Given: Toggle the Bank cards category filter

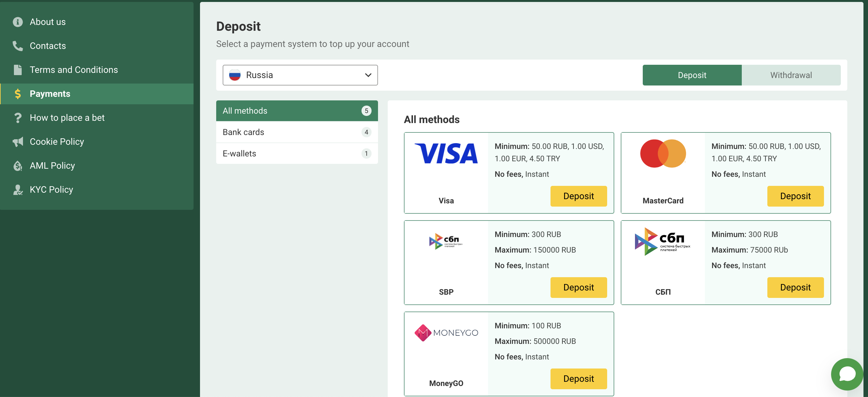Looking at the screenshot, I should (x=297, y=132).
